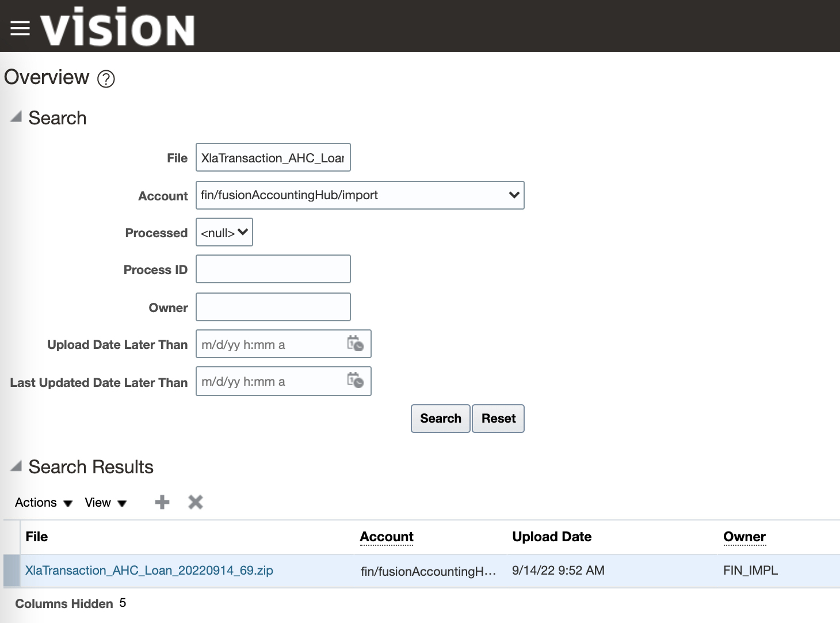Collapse the Search Results section
This screenshot has width=840, height=623.
pos(16,465)
